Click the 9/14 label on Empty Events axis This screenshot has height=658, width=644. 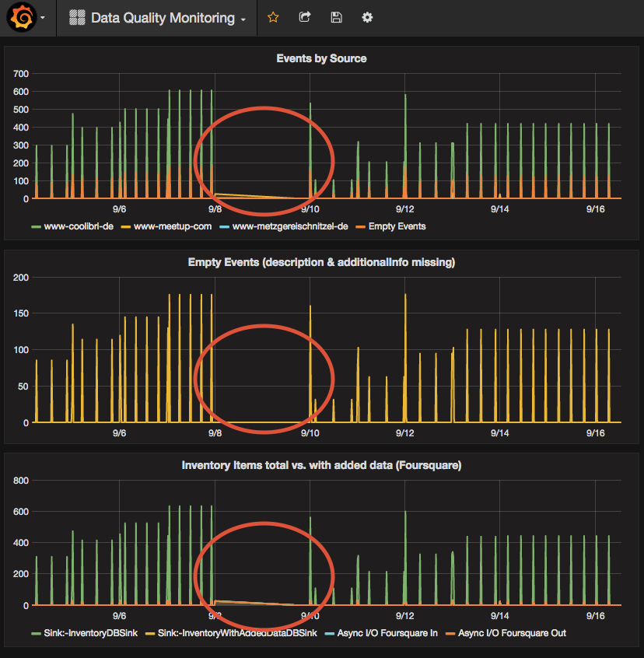499,433
